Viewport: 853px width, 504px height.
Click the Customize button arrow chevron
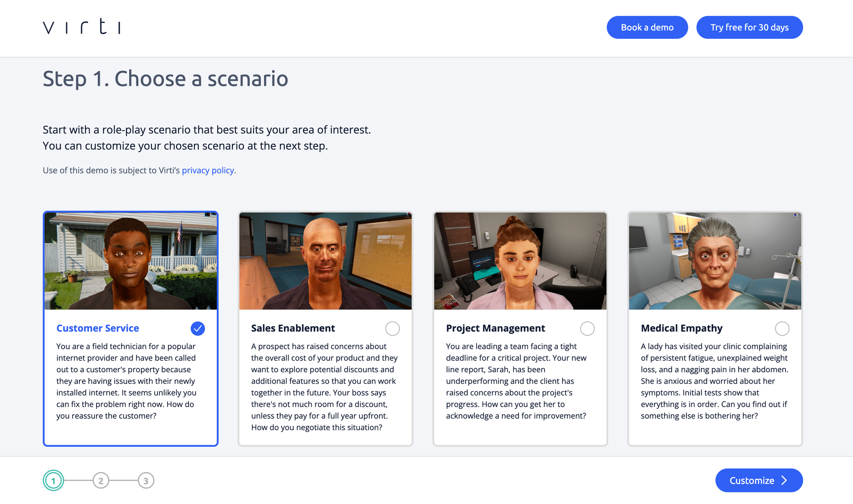coord(784,481)
